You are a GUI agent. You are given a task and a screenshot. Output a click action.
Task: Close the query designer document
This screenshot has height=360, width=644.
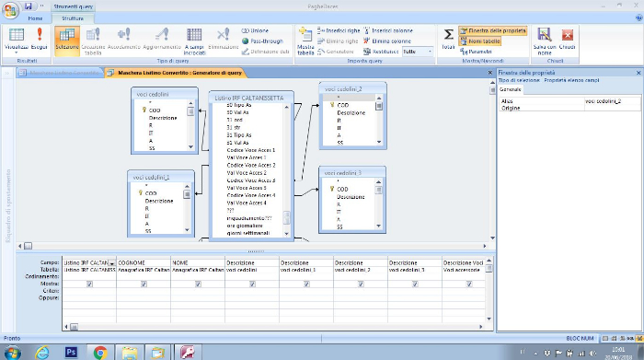pyautogui.click(x=490, y=73)
